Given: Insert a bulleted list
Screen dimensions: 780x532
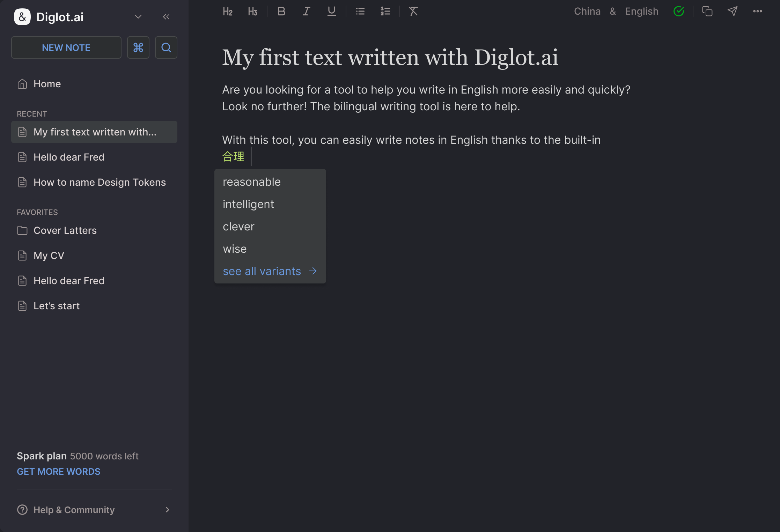Looking at the screenshot, I should click(360, 11).
